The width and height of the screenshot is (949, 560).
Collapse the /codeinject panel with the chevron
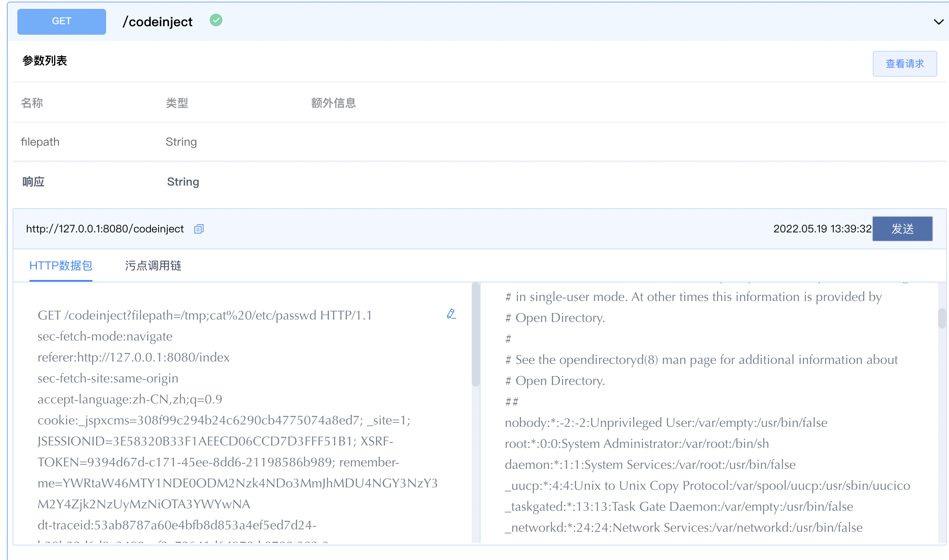click(938, 22)
